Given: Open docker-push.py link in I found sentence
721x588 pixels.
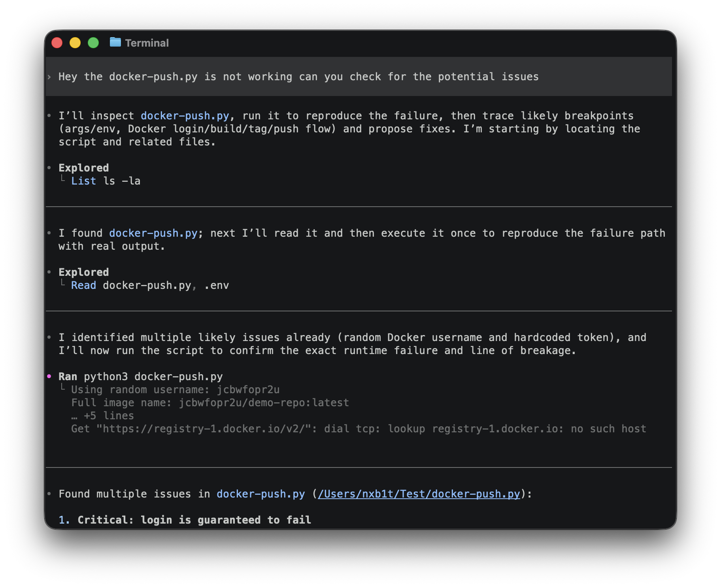Looking at the screenshot, I should [153, 233].
